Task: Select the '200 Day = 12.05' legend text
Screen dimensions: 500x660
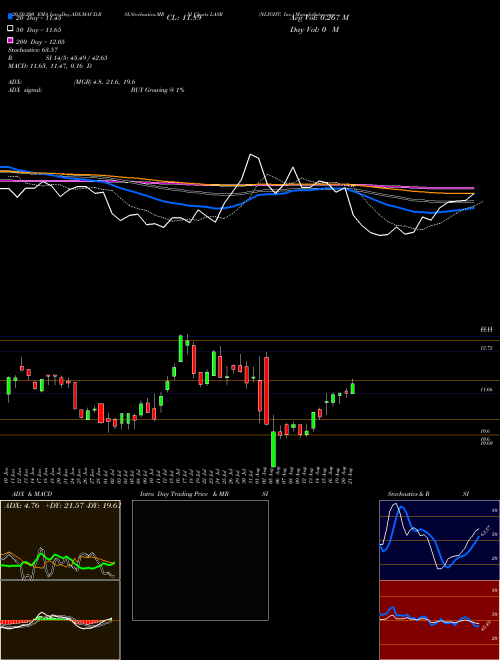Action: click(x=40, y=42)
